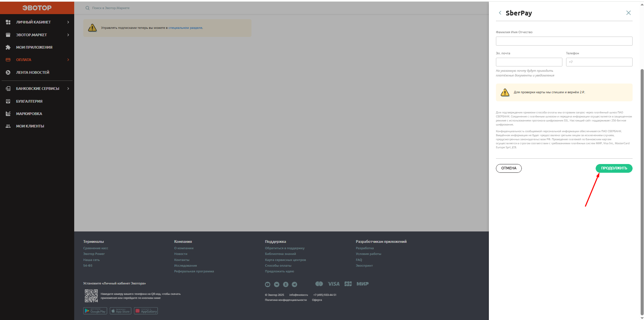644x320 pixels.
Task: Open the Условия работы footer link
Action: tap(368, 254)
